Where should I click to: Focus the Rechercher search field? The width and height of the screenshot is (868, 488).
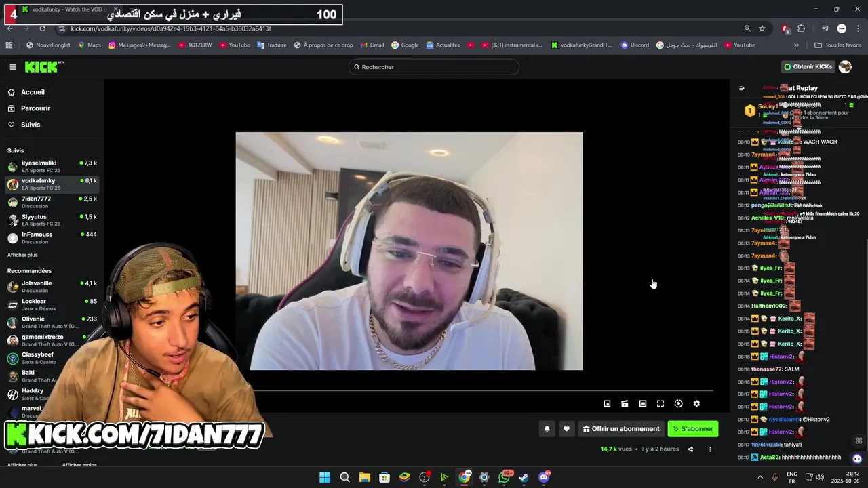pyautogui.click(x=434, y=66)
